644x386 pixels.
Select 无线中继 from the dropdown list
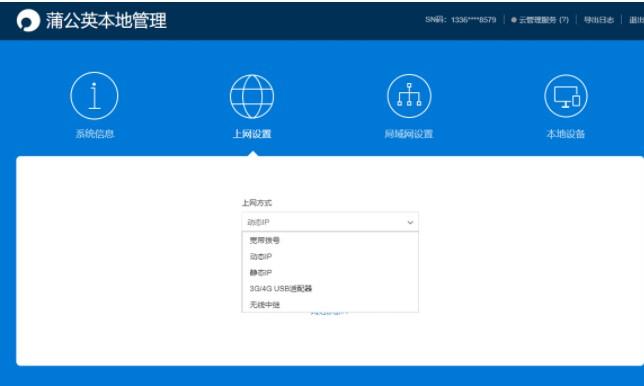330,304
